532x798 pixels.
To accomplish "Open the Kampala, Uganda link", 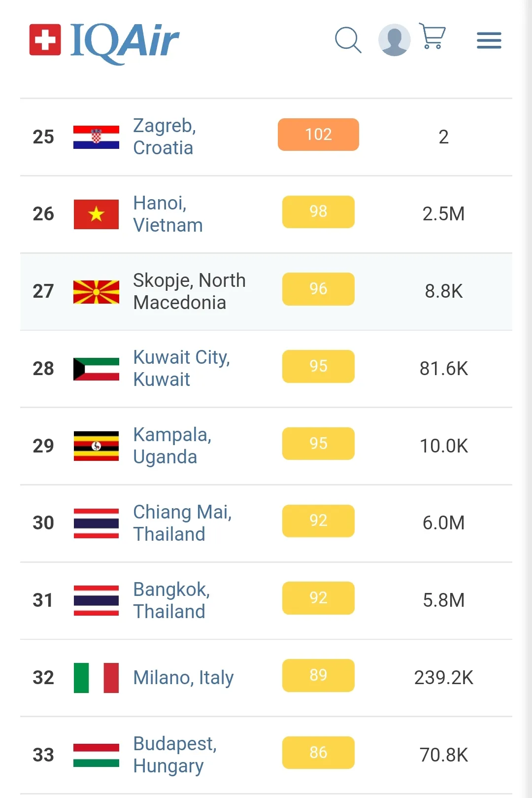I will 172,446.
